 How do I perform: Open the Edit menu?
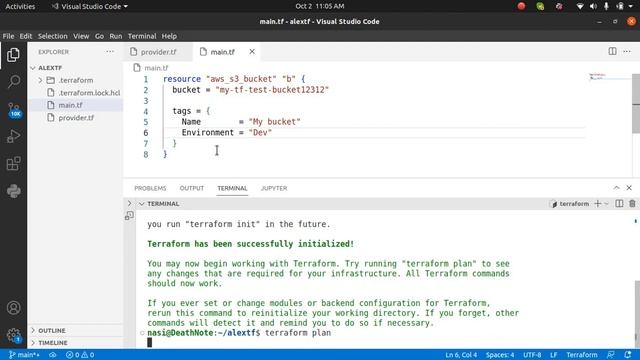click(x=26, y=36)
